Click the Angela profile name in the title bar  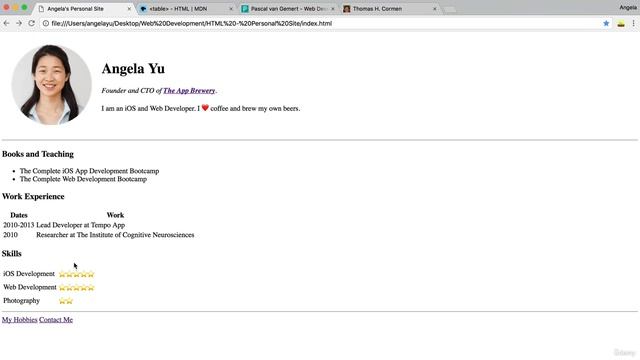(x=628, y=7)
